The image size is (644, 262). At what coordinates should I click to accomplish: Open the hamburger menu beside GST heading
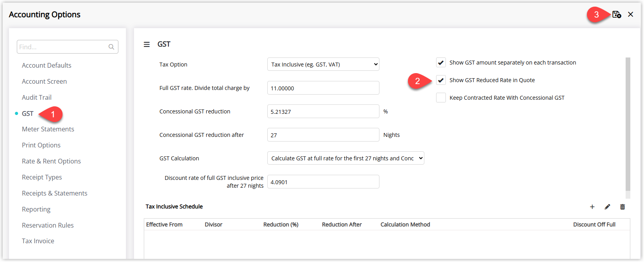(147, 45)
